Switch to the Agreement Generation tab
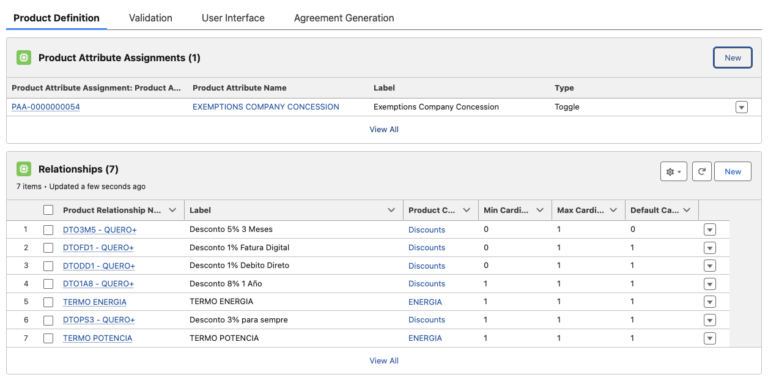Image resolution: width=768 pixels, height=380 pixels. tap(344, 18)
